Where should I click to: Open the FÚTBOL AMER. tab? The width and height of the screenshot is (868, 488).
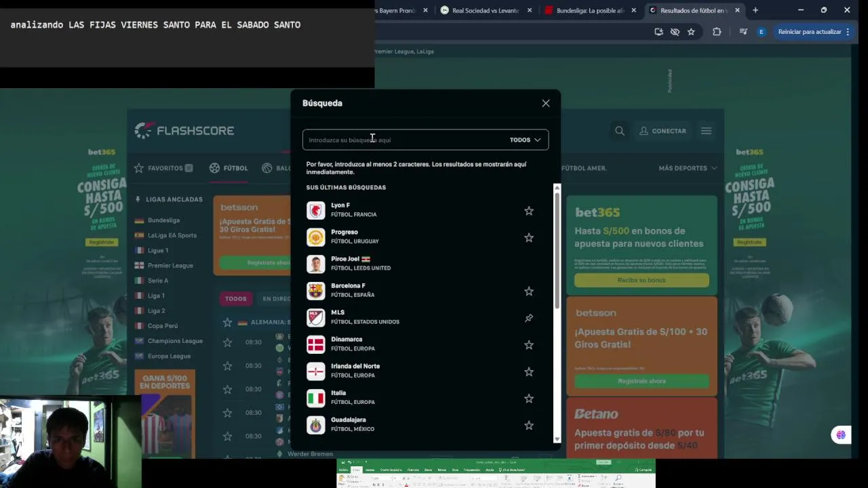[584, 168]
